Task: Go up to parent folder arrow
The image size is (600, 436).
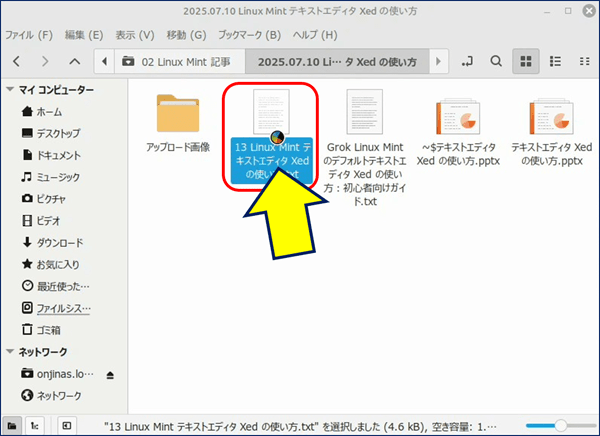Action: click(75, 61)
